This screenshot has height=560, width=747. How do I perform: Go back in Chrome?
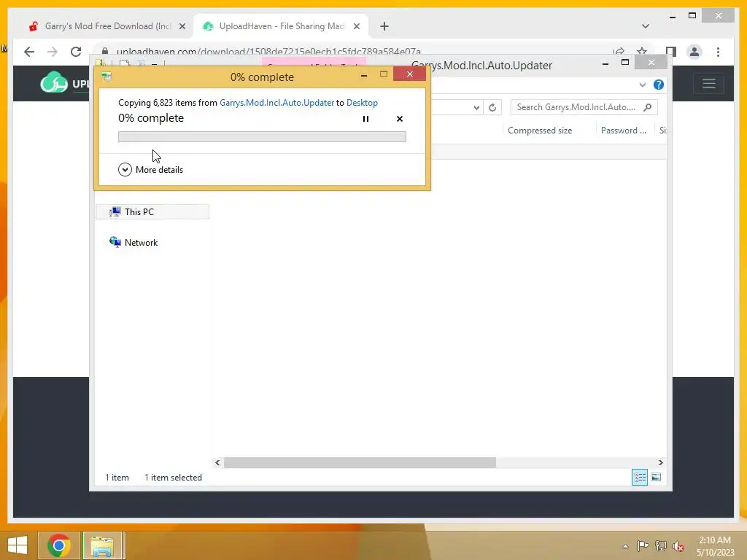29,52
